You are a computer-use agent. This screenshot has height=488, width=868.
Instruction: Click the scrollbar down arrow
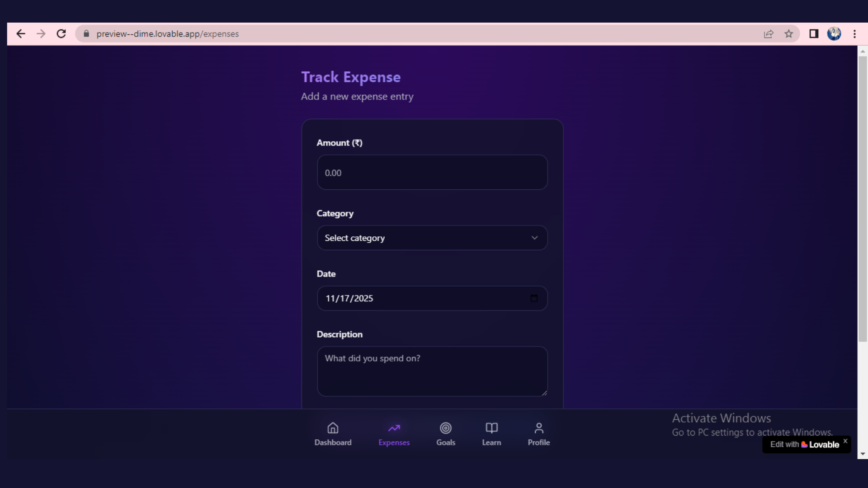coord(863,454)
